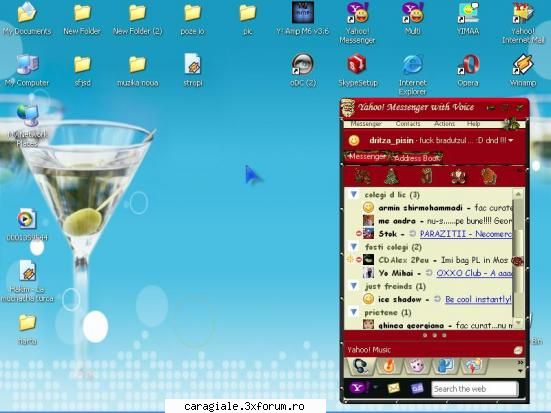The image size is (551, 413).
Task: Click the three-dot panel divider handle
Action: (x=434, y=335)
